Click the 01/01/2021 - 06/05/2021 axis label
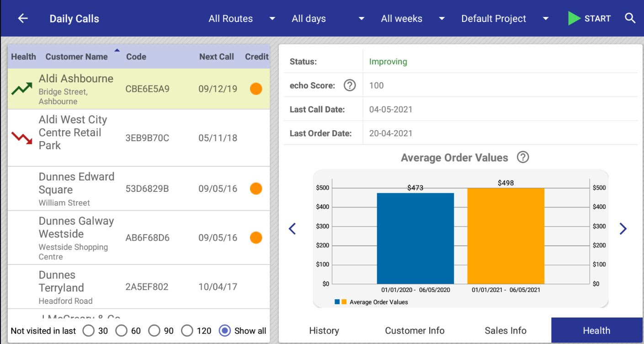The height and width of the screenshot is (344, 644). point(506,290)
